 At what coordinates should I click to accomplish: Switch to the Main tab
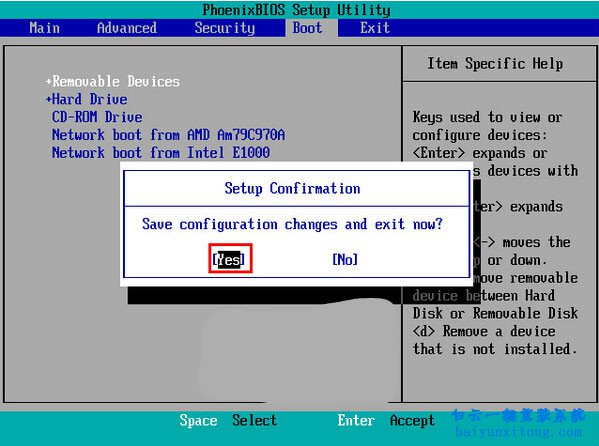pyautogui.click(x=45, y=28)
